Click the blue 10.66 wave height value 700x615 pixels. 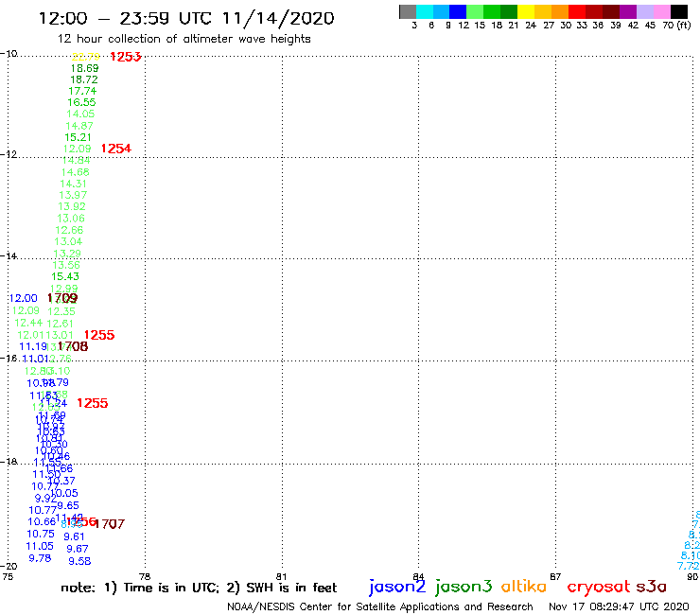(42, 521)
